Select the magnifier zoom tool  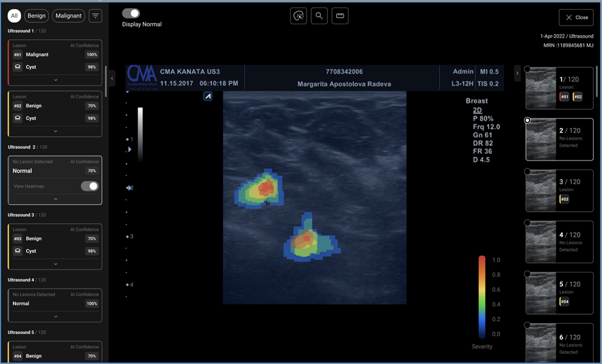click(x=319, y=17)
